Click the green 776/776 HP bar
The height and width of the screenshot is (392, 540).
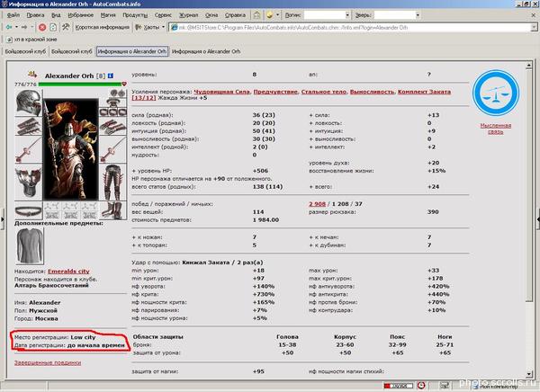click(80, 84)
